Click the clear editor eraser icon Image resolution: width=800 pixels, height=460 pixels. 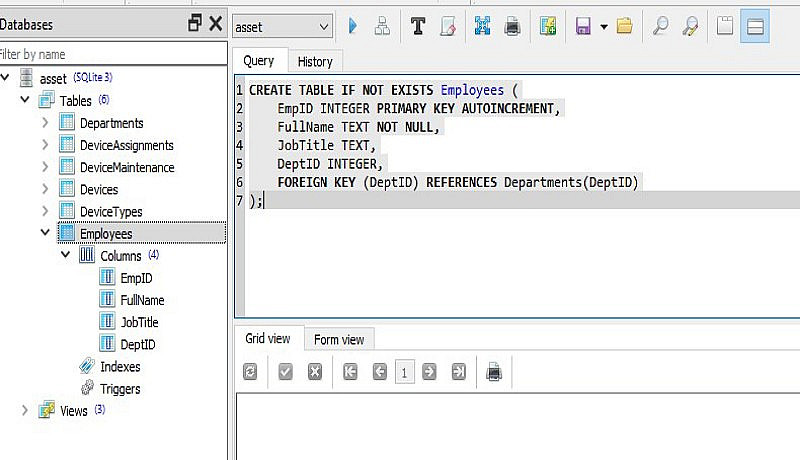pyautogui.click(x=447, y=25)
